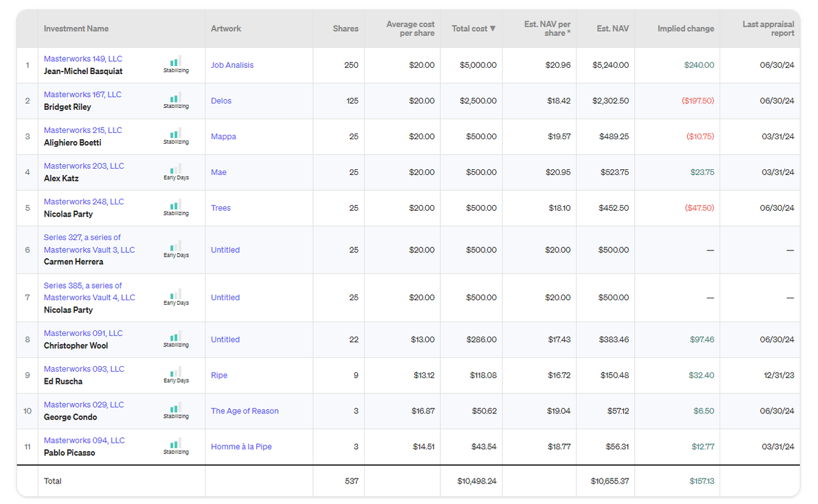This screenshot has width=818, height=504.
Task: Click the Total row label
Action: tap(52, 481)
